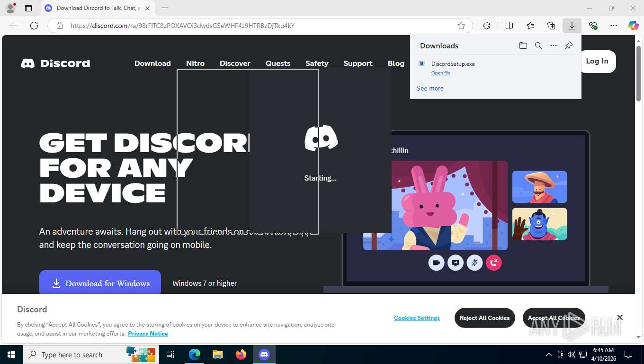Open Task View on taskbar

pos(170,355)
